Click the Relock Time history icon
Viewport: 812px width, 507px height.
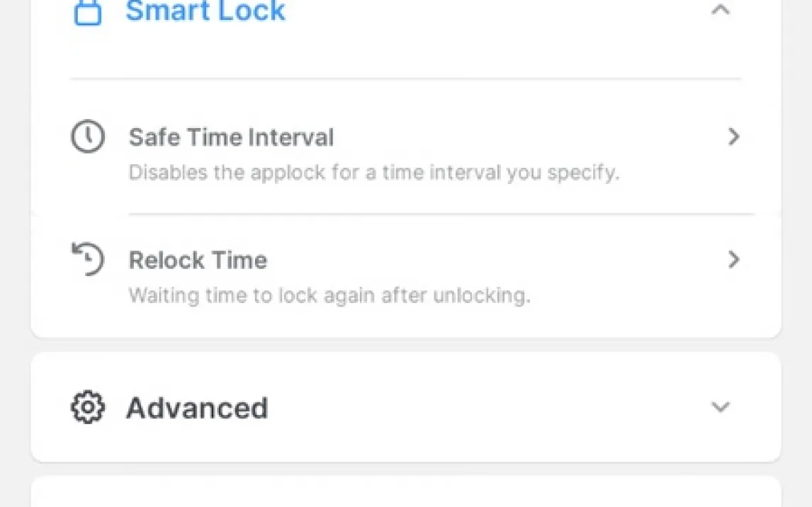[88, 258]
